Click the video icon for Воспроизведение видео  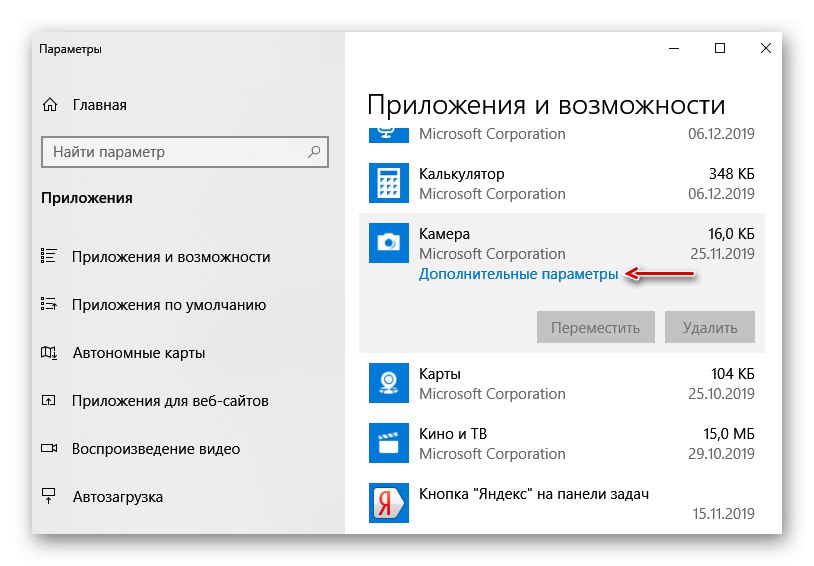click(x=49, y=448)
